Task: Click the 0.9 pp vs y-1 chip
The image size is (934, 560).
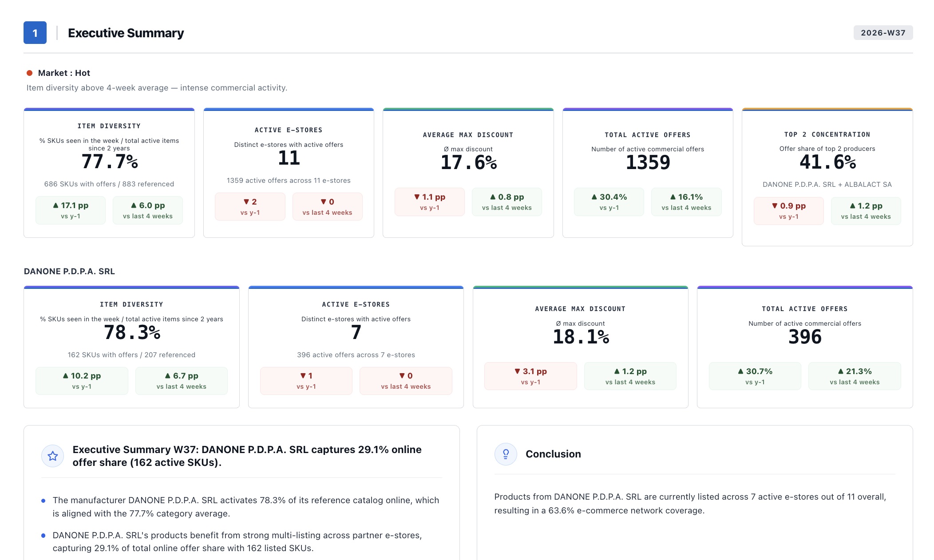Action: 789,211
